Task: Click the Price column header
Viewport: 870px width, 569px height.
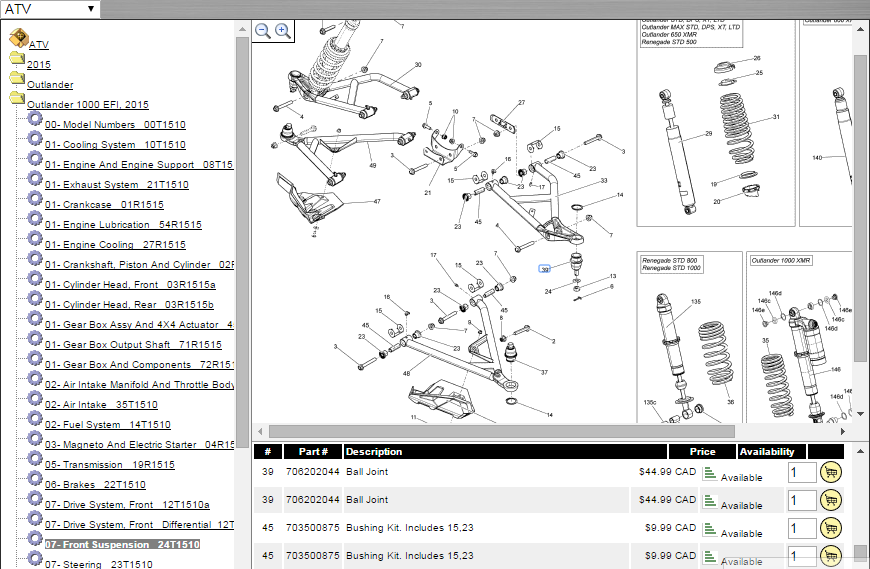Action: 702,451
